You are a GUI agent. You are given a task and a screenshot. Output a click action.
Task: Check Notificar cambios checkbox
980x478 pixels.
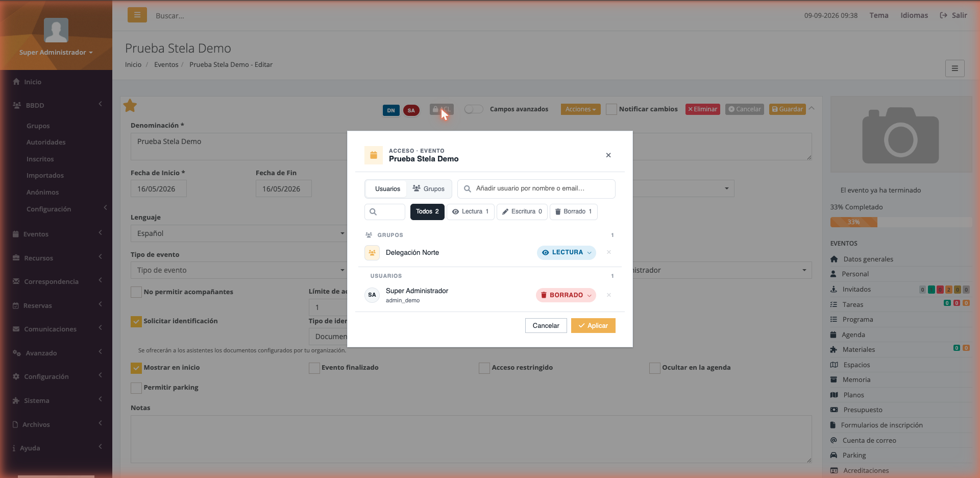click(611, 109)
